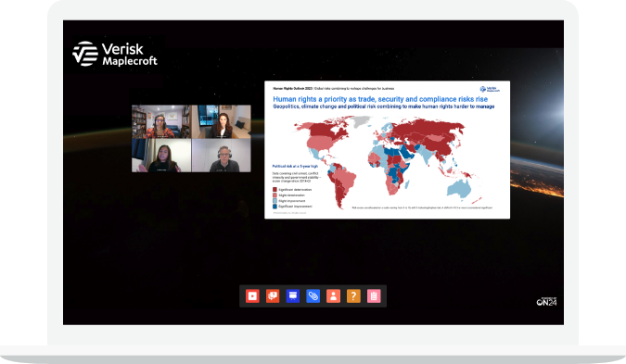Viewport: 626px width, 364px height.
Task: Open the paperclip resources widget
Action: coord(313,296)
